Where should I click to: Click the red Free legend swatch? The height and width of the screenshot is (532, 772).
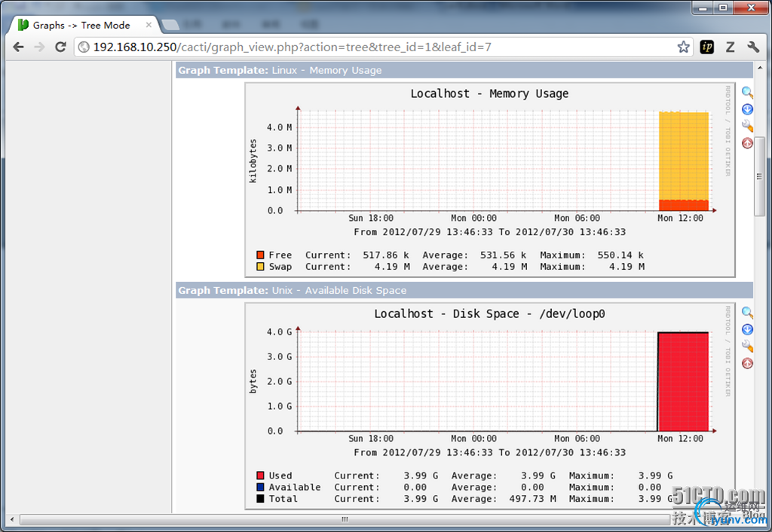tap(260, 255)
